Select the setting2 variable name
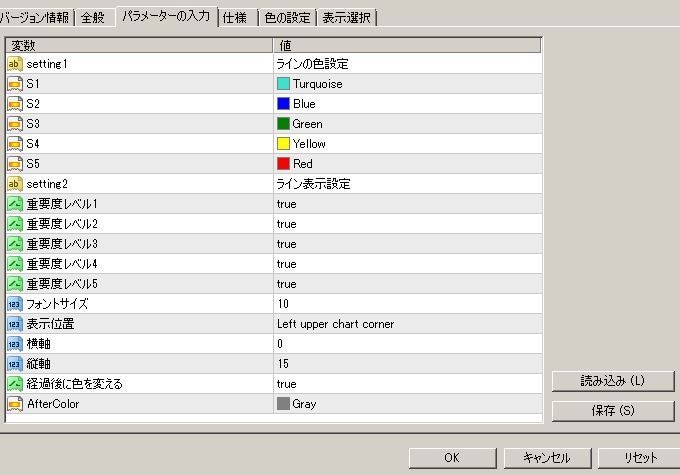Screen dimensions: 680x475 47,184
